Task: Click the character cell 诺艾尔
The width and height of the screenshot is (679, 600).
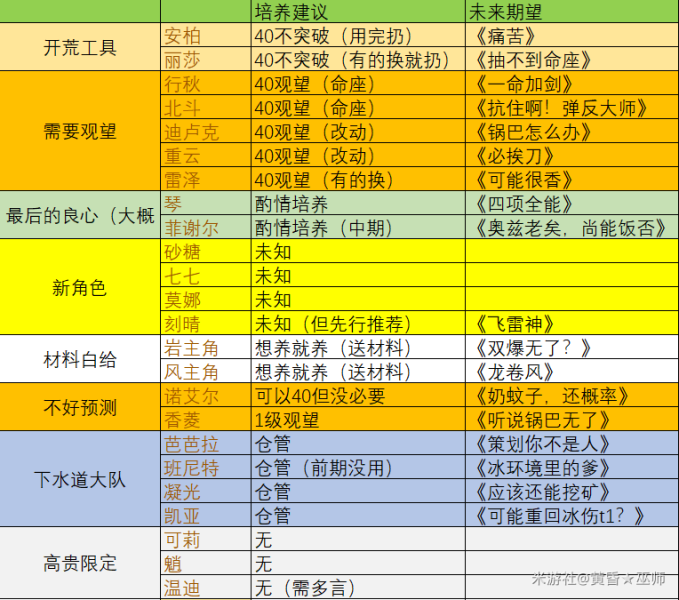Action: tap(206, 395)
